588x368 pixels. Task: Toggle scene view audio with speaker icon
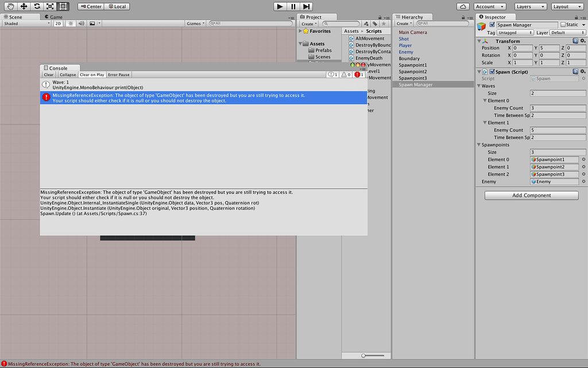(x=80, y=24)
